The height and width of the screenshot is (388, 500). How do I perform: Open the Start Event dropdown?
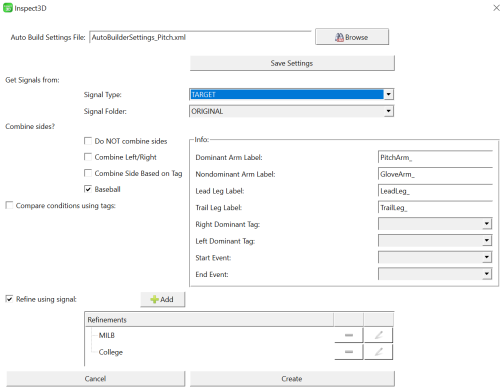(x=435, y=257)
